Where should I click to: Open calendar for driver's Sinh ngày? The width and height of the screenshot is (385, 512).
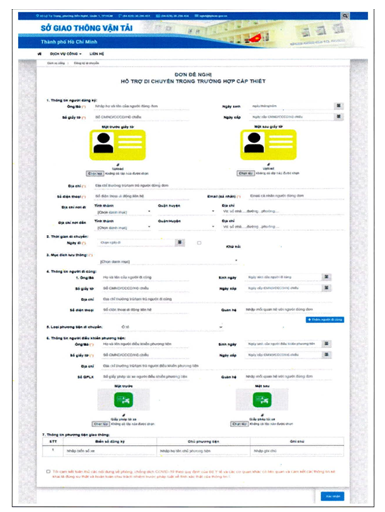(x=327, y=344)
